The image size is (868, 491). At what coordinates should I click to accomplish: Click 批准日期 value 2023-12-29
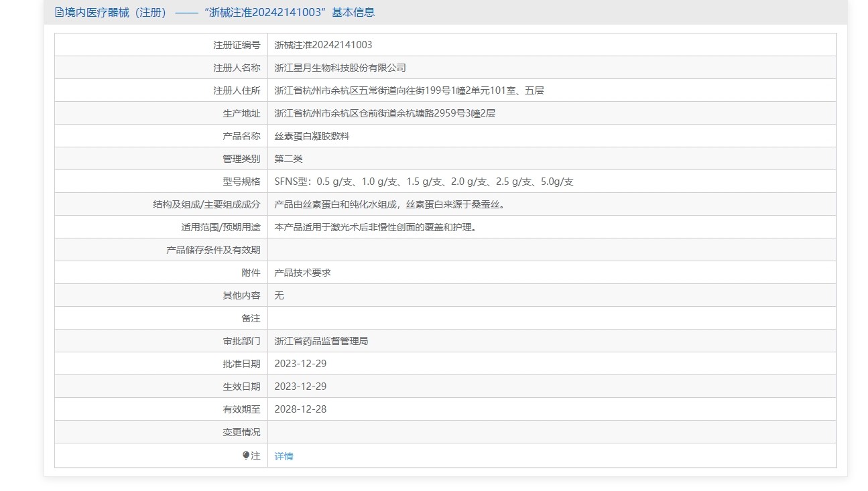coord(301,364)
